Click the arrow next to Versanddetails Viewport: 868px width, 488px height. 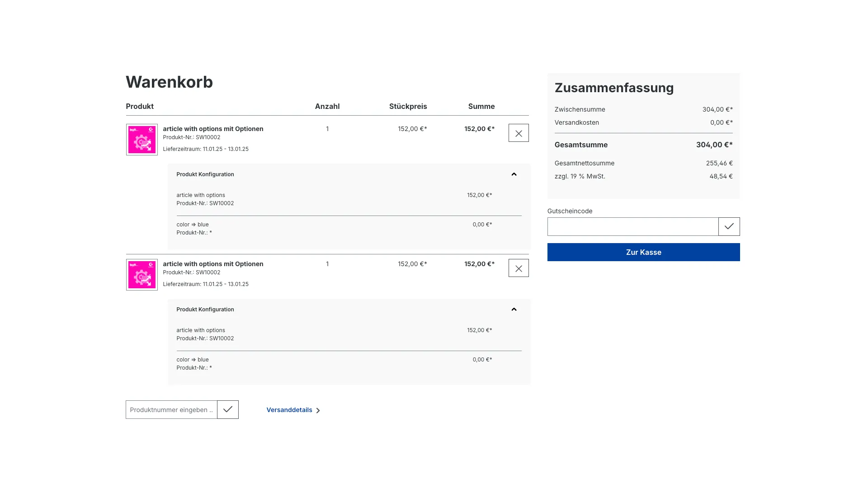click(x=319, y=410)
